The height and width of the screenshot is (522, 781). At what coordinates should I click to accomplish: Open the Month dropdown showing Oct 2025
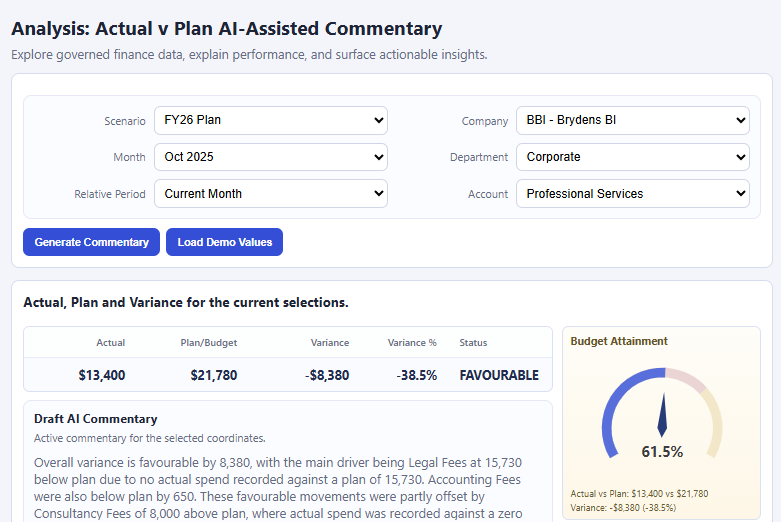coord(270,157)
